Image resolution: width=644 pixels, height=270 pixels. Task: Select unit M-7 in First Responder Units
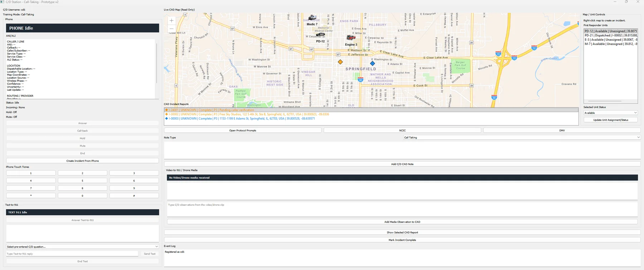[611, 44]
